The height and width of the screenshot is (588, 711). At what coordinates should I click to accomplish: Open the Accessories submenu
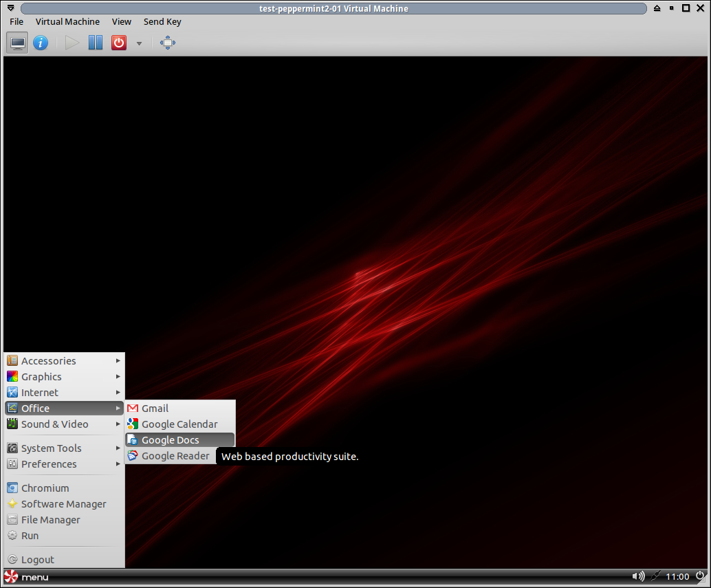[x=64, y=361]
